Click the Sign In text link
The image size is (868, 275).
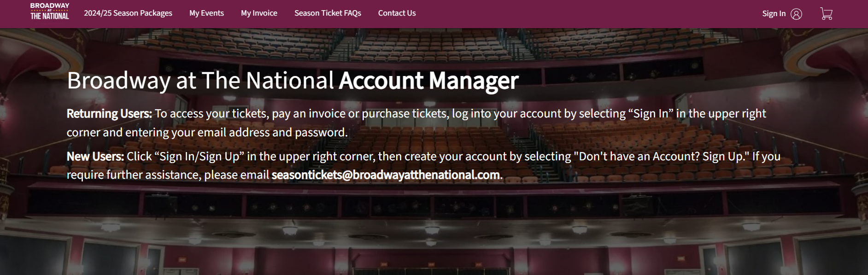point(774,14)
